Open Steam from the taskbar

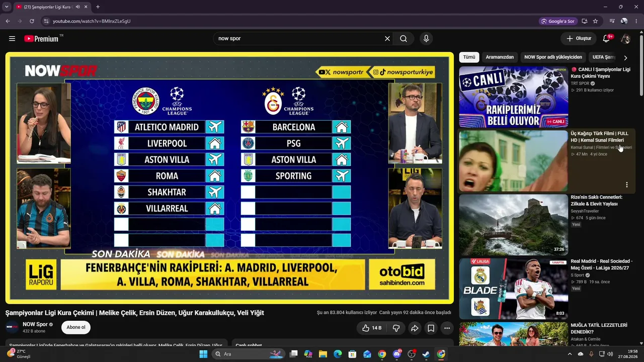click(x=426, y=354)
